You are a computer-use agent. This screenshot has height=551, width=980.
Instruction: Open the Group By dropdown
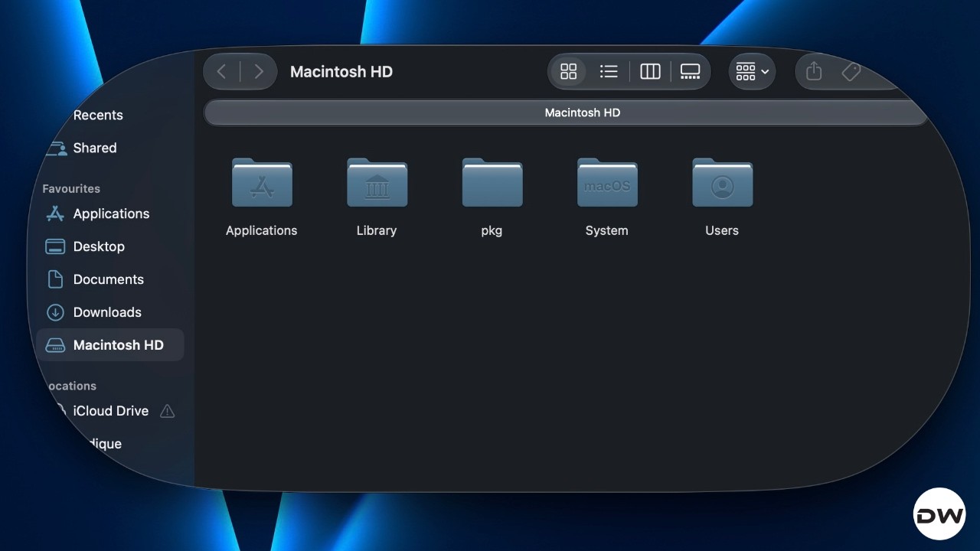752,72
